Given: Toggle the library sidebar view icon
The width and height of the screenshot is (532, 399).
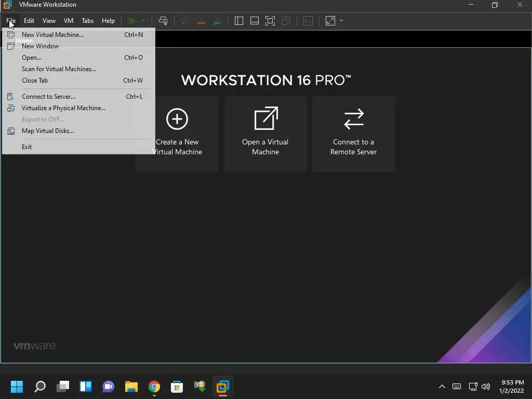Looking at the screenshot, I should click(239, 21).
